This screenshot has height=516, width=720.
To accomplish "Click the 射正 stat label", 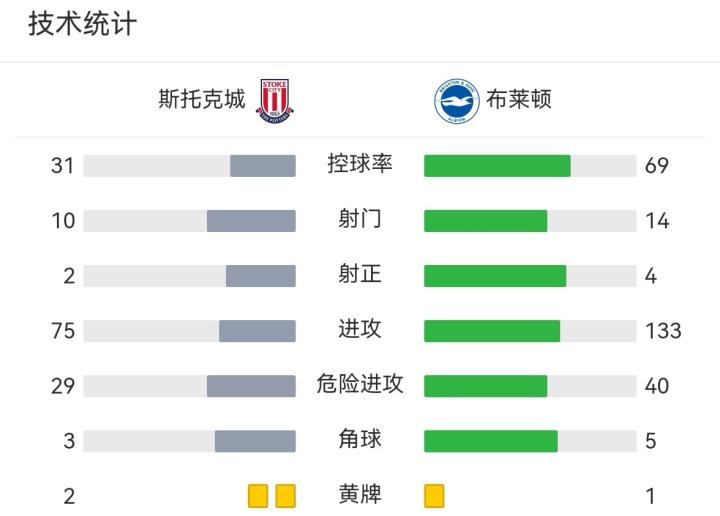I will click(x=360, y=274).
